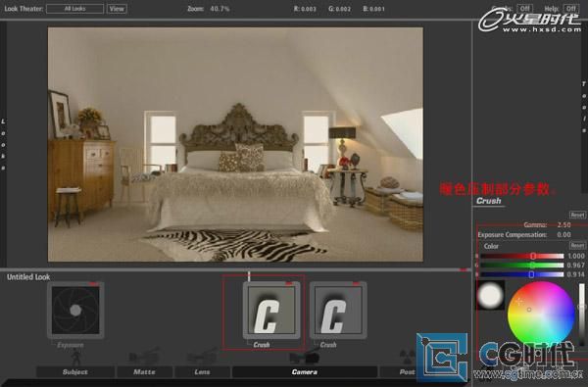
Task: Click the View button
Action: coord(117,9)
